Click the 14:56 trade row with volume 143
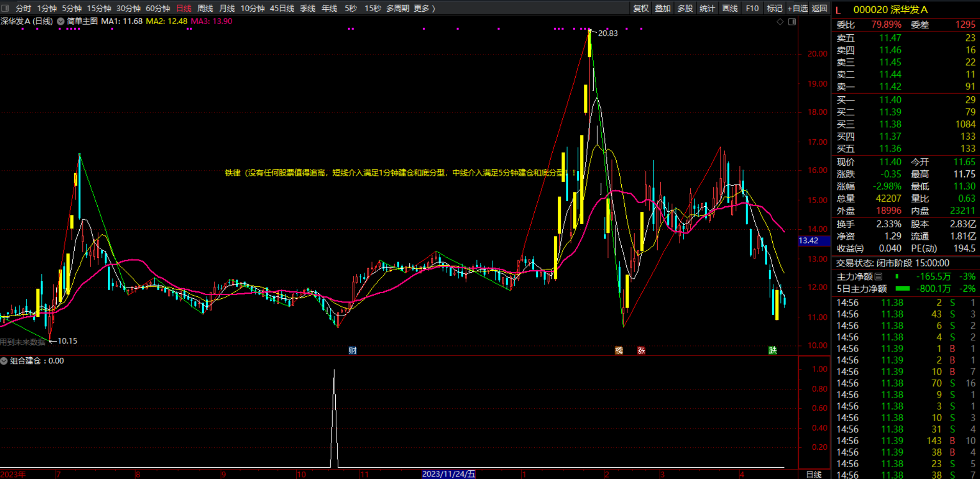Screen dimensions: 980x479 (x=906, y=441)
